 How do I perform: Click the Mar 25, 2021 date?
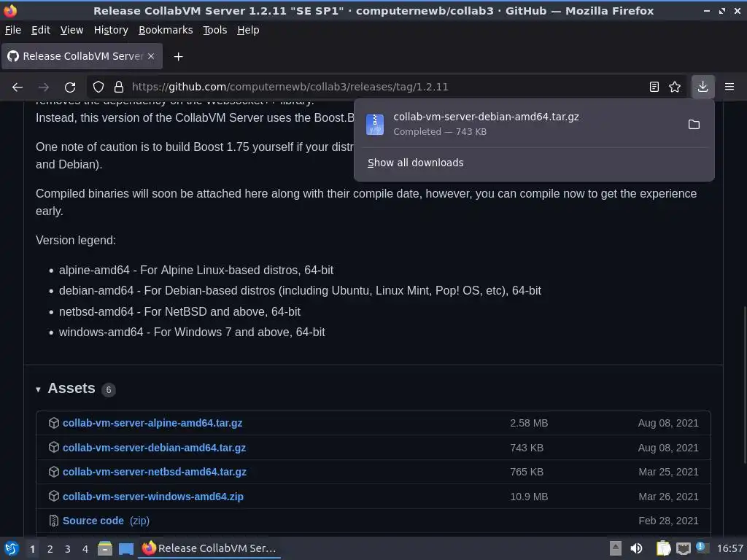point(668,472)
